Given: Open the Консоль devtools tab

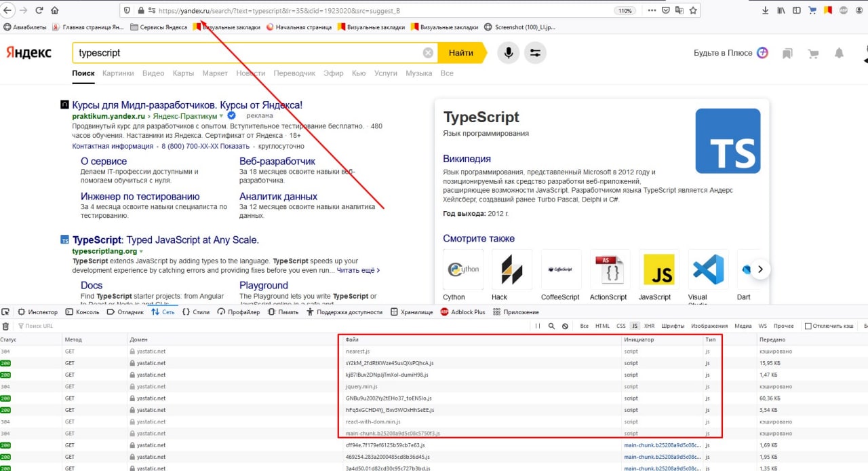Looking at the screenshot, I should [82, 312].
